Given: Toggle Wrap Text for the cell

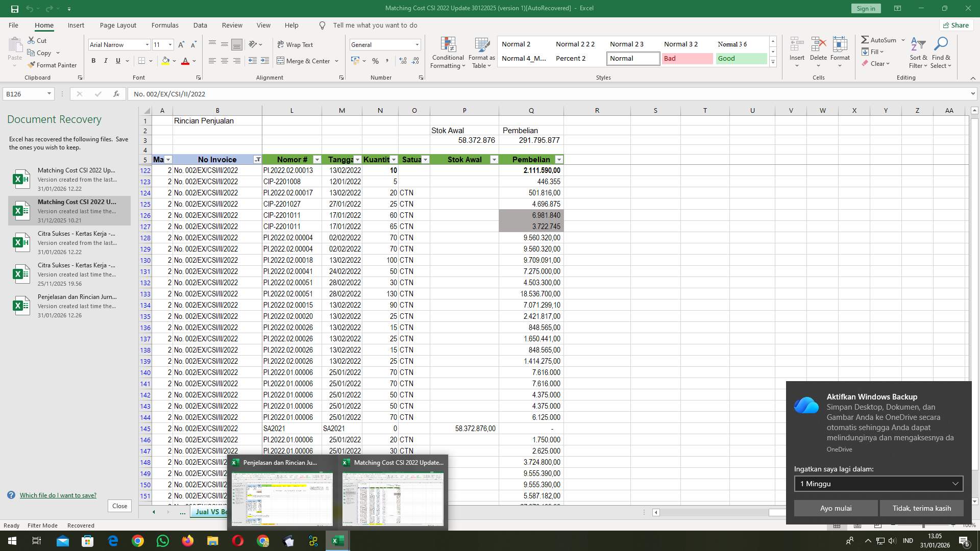Looking at the screenshot, I should pos(296,44).
